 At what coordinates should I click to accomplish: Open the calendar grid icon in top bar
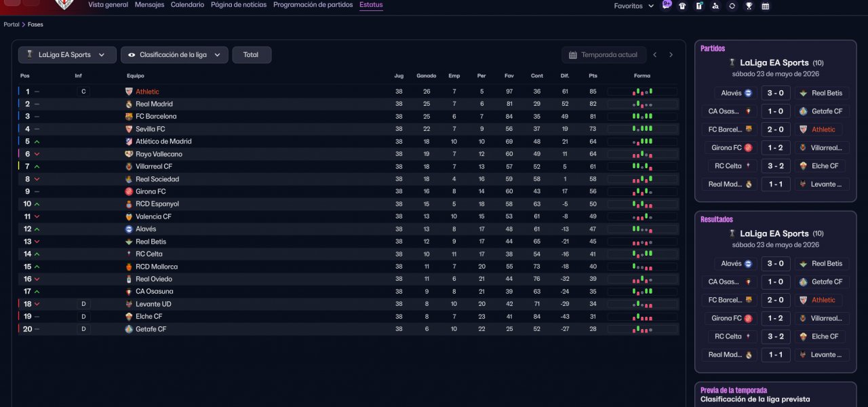(x=765, y=6)
